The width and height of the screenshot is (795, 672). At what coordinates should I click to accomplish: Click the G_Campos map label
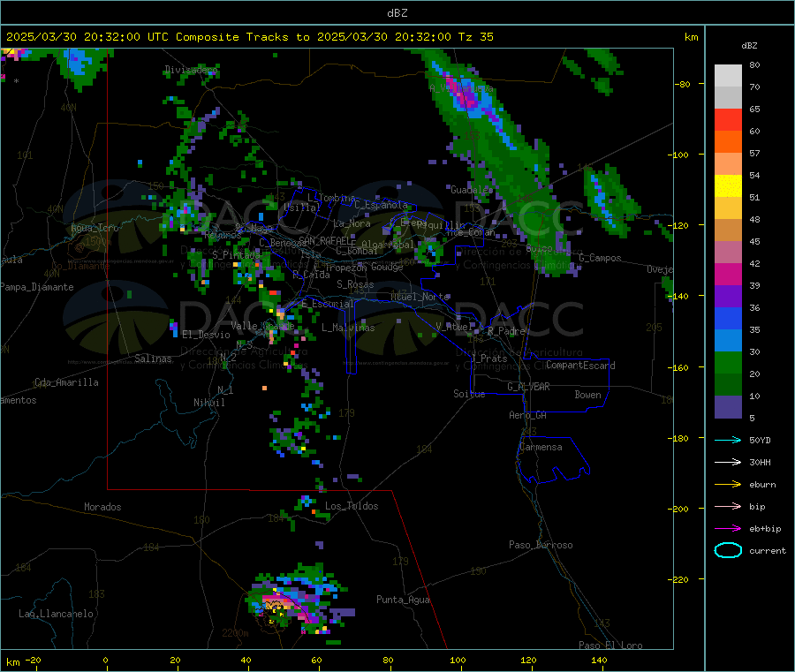coord(600,258)
